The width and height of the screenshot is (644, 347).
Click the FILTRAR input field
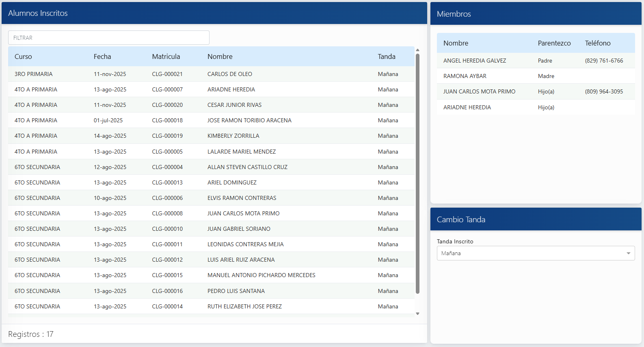click(108, 38)
